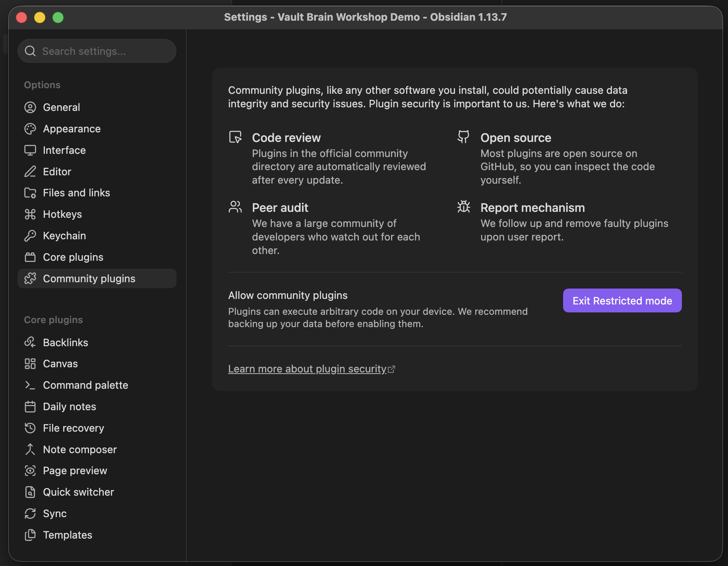
Task: Click the Exit Restricted mode button
Action: point(622,300)
